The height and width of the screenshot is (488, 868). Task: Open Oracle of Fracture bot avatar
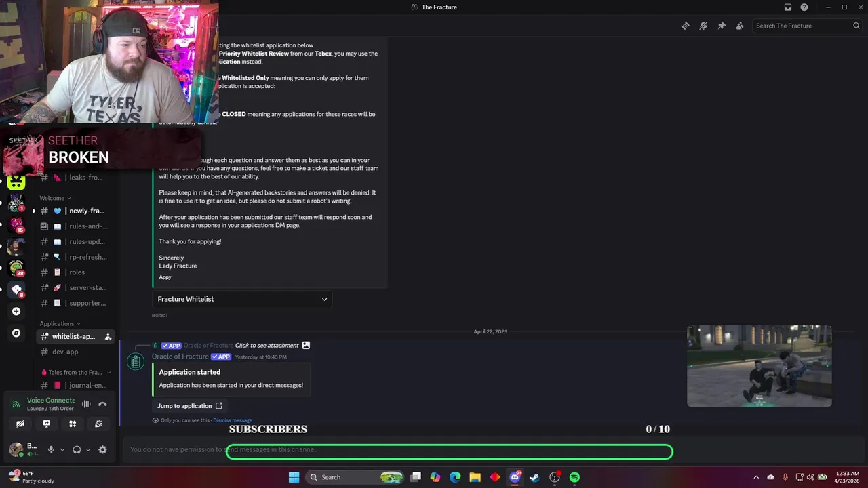(136, 362)
